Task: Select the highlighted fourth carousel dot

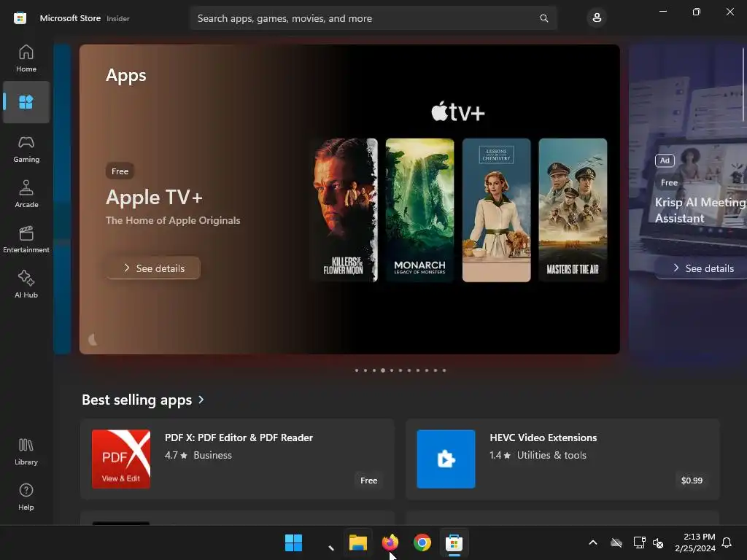Action: (x=382, y=370)
